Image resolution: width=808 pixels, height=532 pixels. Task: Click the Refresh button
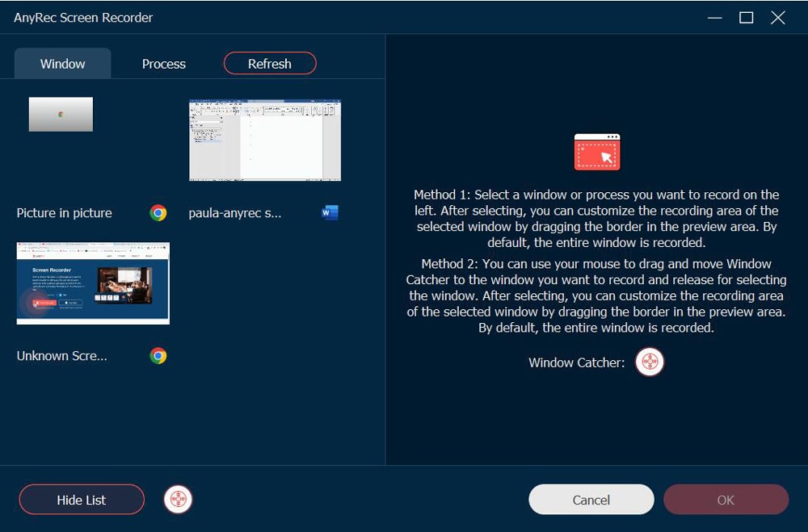click(270, 63)
